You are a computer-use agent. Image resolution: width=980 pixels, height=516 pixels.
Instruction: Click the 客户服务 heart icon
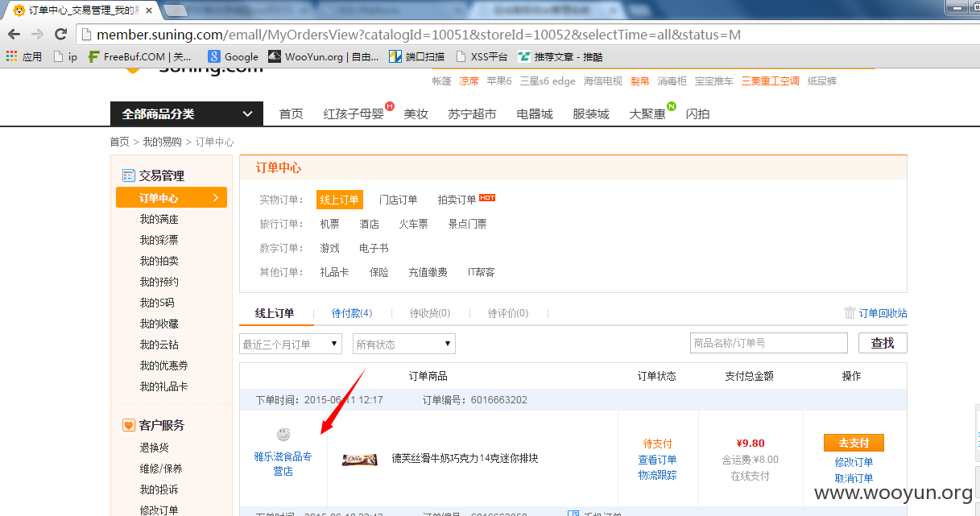point(128,424)
